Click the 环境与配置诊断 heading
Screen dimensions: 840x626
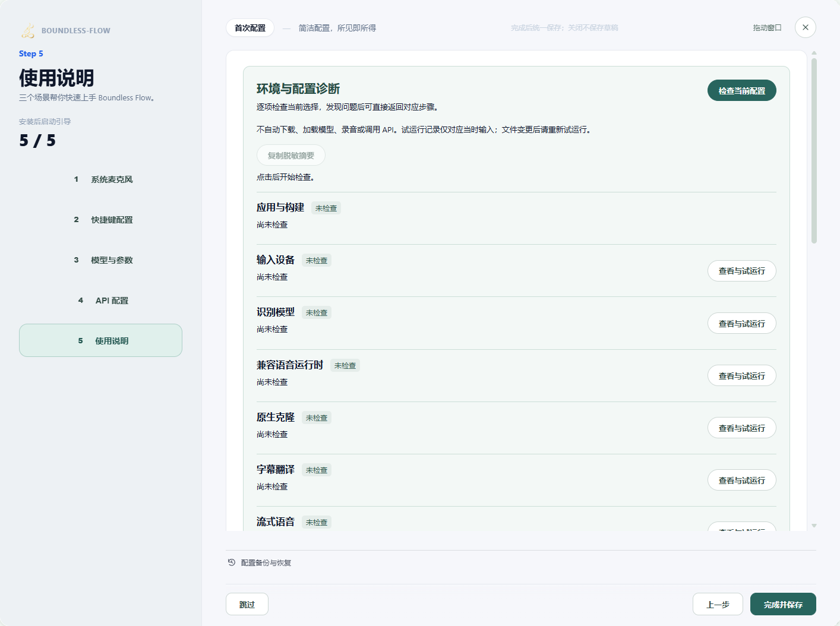pyautogui.click(x=298, y=89)
